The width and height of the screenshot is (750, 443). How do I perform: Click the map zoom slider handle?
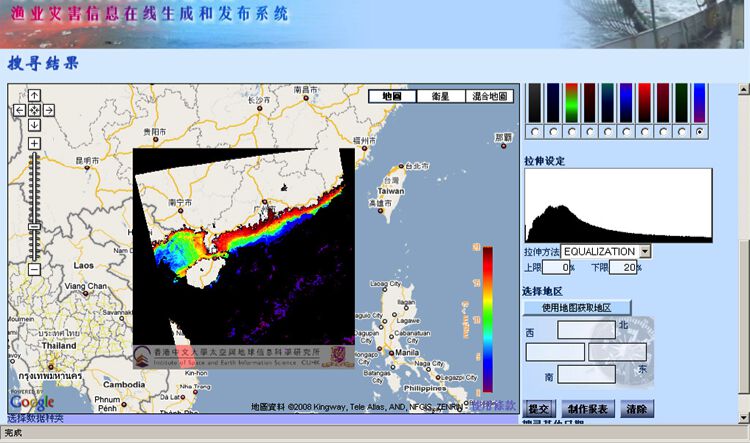point(34,228)
